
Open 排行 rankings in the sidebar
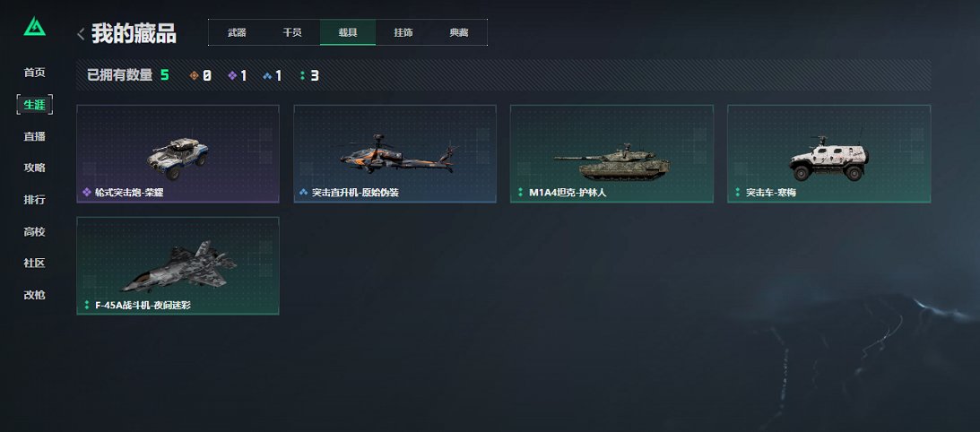coord(34,200)
